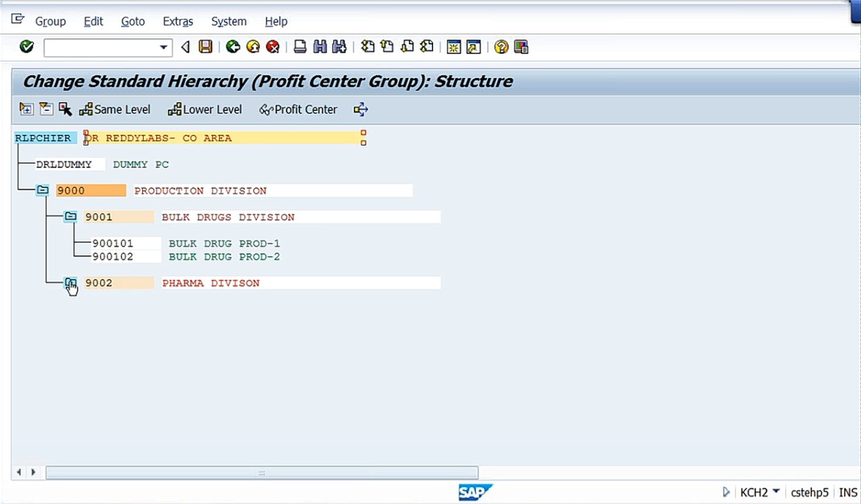The height and width of the screenshot is (504, 861).
Task: Click the horizontal scrollbar left arrow
Action: tap(19, 472)
